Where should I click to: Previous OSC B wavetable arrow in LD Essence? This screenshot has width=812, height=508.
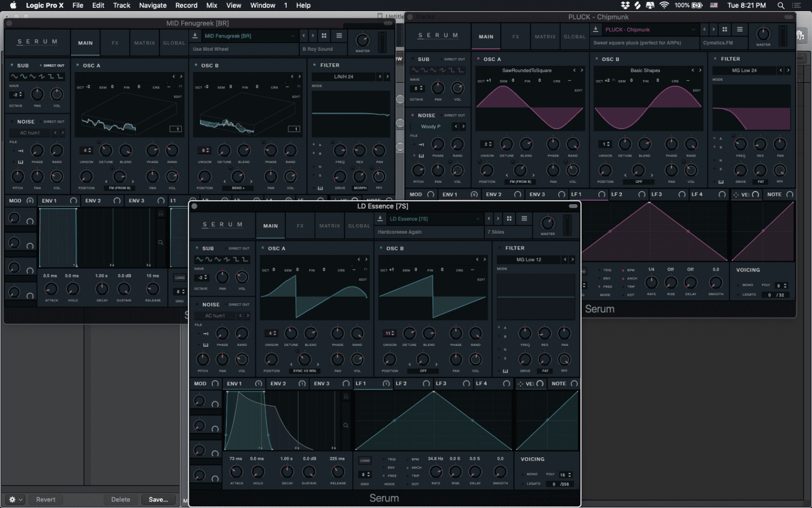click(477, 259)
